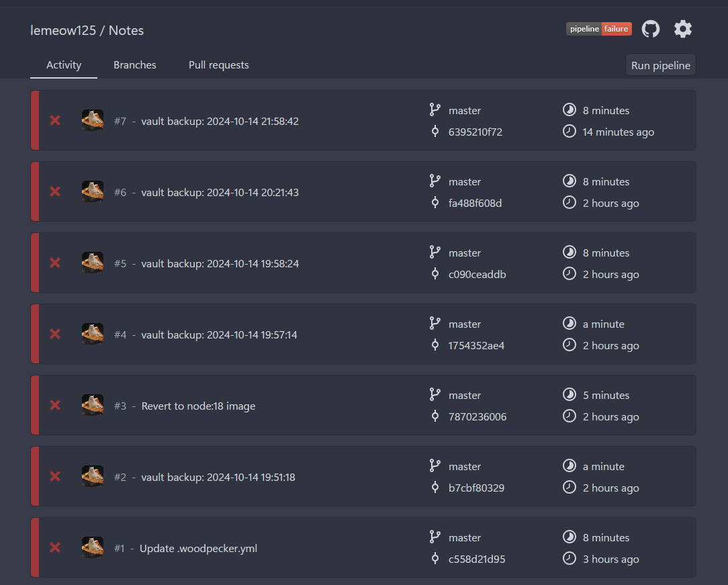Click the red failure X on pipeline #7
Screen dimensions: 728x585
click(55, 120)
